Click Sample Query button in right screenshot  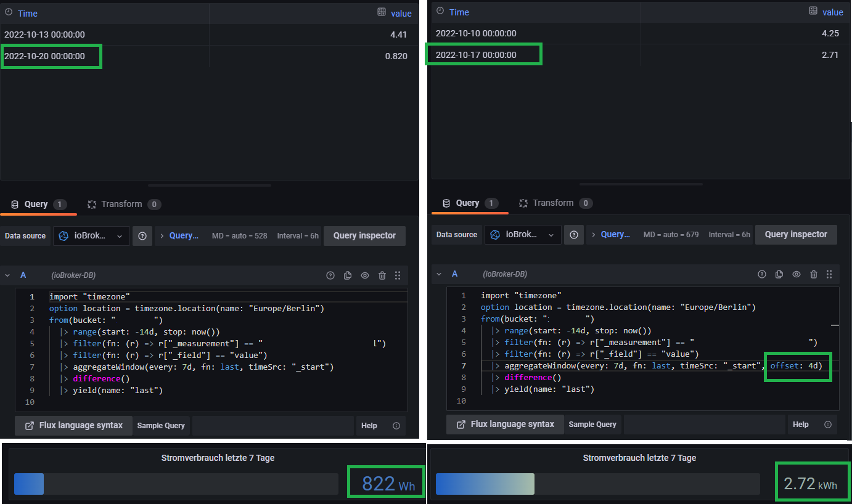tap(592, 425)
